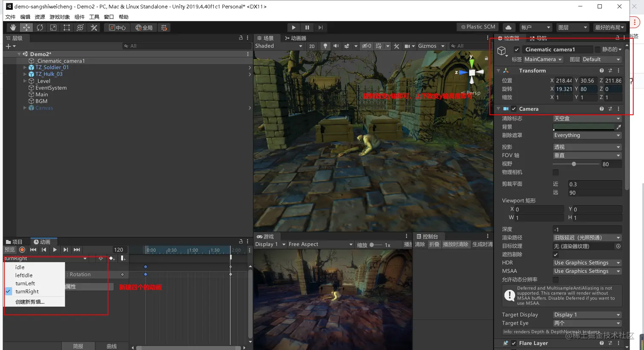This screenshot has width=644, height=350.
Task: Select the Hand tool in the toolbar
Action: click(x=13, y=28)
